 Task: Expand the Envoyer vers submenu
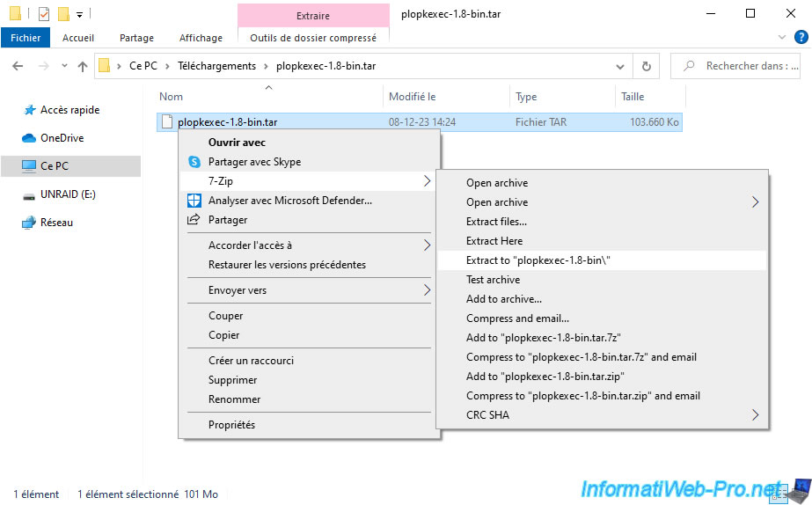click(x=428, y=290)
